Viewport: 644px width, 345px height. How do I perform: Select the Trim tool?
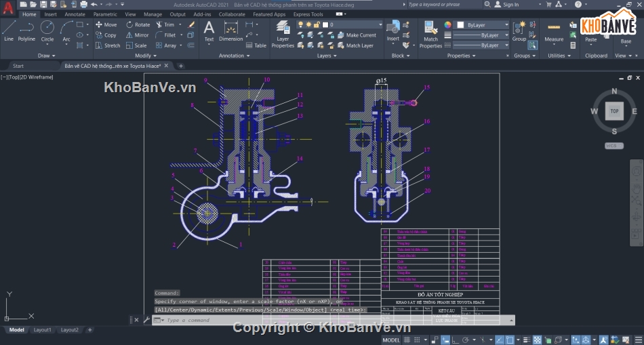click(x=165, y=24)
